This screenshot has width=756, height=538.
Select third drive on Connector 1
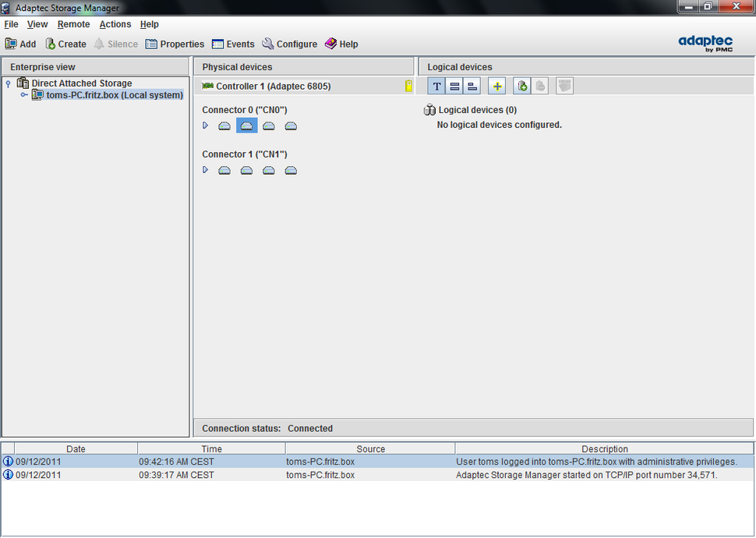tap(269, 170)
